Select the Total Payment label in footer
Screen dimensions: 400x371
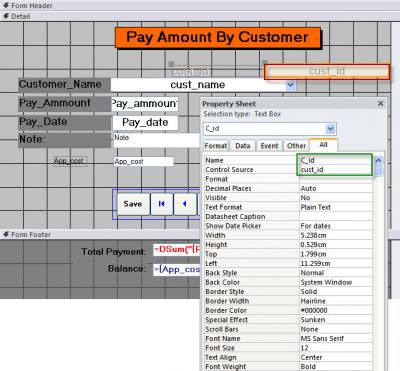[113, 251]
